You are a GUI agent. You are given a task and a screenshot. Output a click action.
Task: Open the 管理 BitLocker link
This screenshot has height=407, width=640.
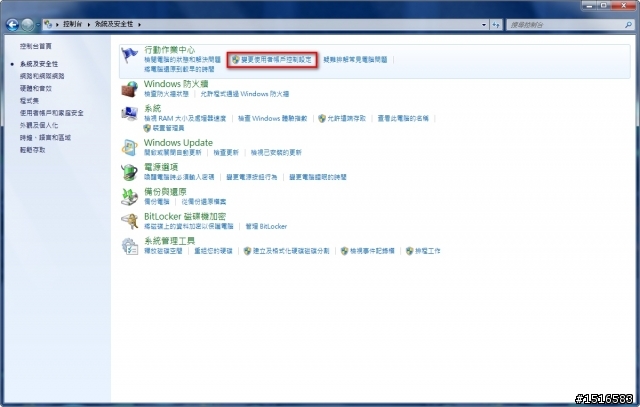[x=266, y=226]
